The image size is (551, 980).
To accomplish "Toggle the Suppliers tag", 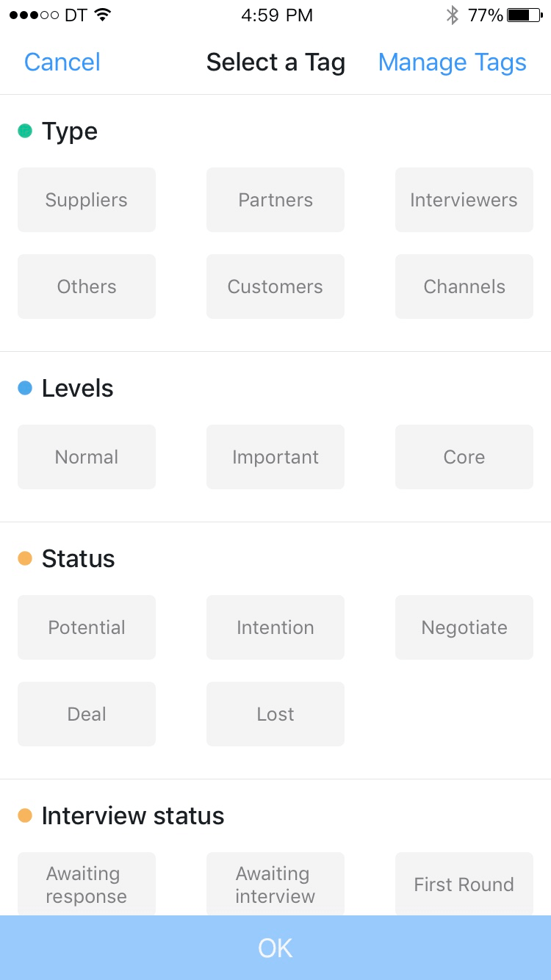I will click(x=87, y=200).
